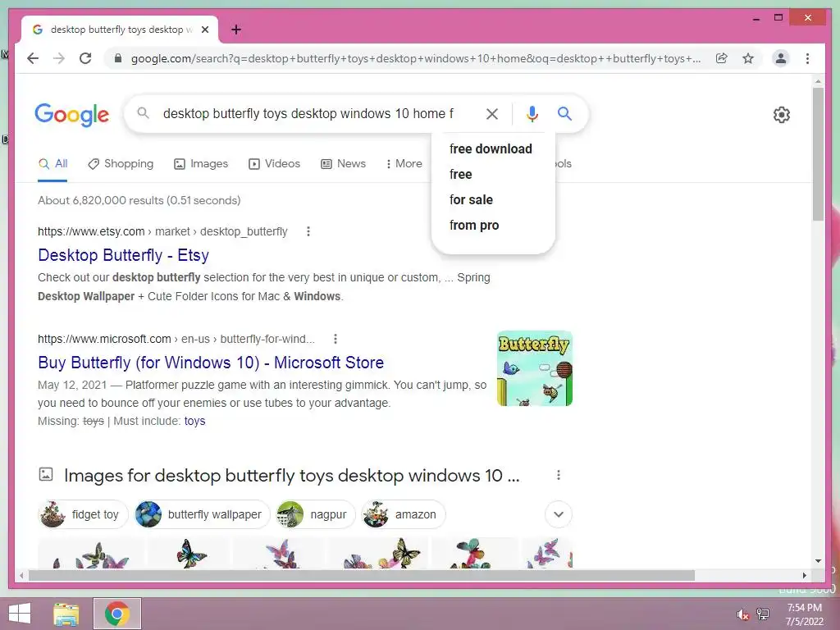Viewport: 840px width, 630px height.
Task: Open the taskbar clock and date
Action: 804,614
